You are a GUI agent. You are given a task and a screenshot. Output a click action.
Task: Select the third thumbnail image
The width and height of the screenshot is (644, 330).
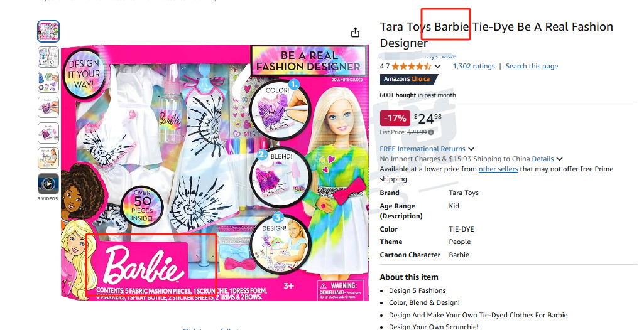tap(48, 82)
